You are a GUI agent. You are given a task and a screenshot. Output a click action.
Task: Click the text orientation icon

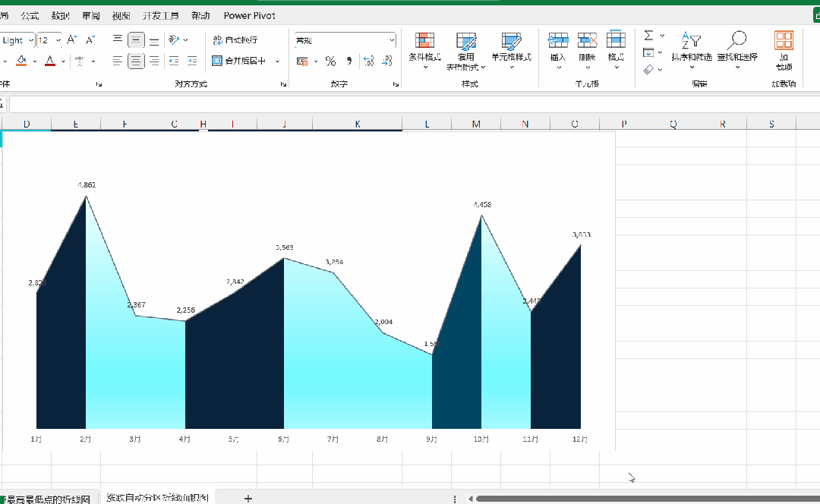pos(174,39)
